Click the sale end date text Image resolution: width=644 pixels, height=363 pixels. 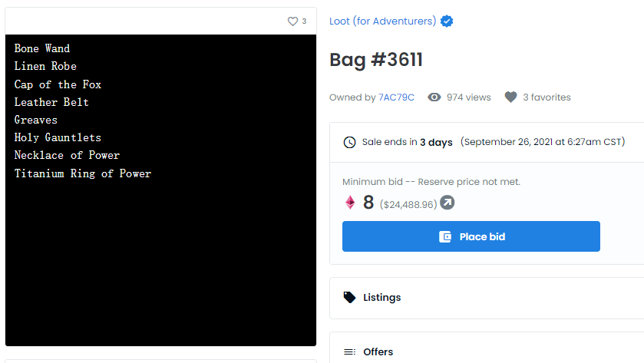coord(543,142)
